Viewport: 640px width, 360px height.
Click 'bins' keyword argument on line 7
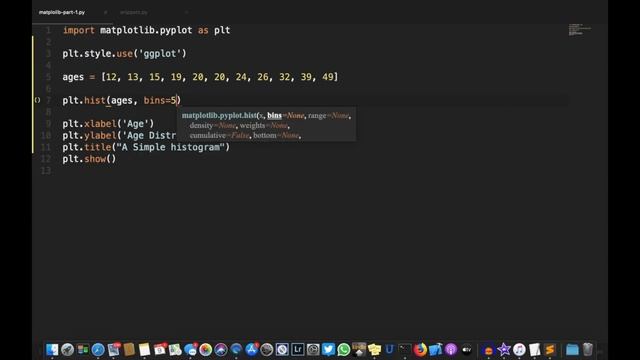coord(154,100)
